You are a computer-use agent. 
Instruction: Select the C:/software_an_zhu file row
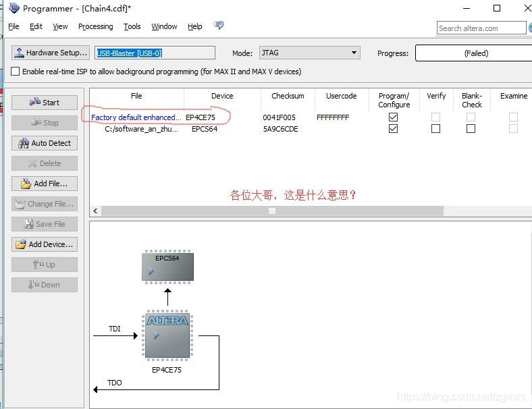(x=141, y=129)
